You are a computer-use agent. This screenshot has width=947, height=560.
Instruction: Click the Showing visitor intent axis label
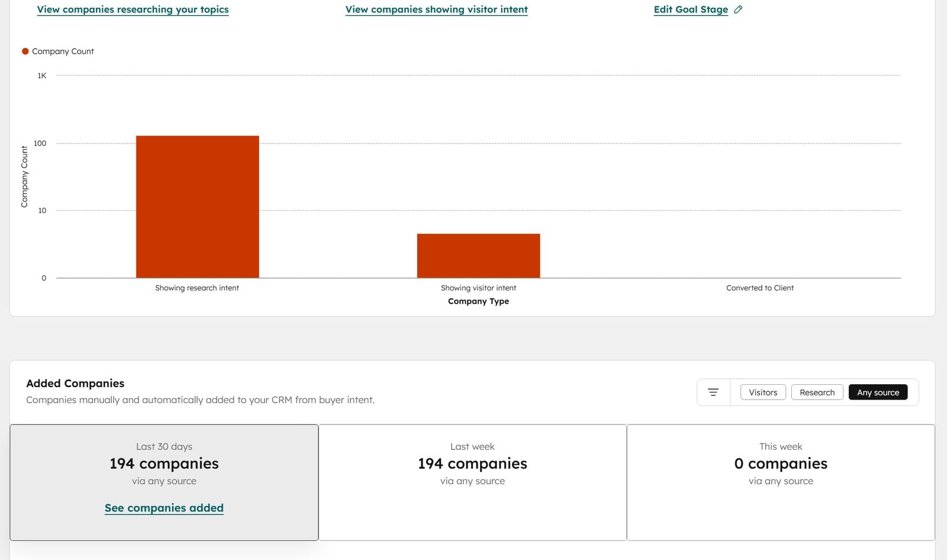click(x=478, y=288)
